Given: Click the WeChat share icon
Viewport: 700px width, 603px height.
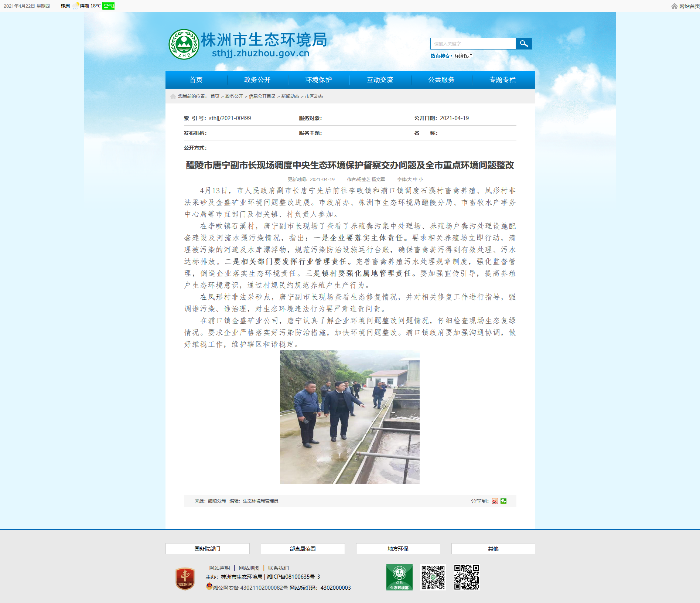Looking at the screenshot, I should pyautogui.click(x=503, y=501).
